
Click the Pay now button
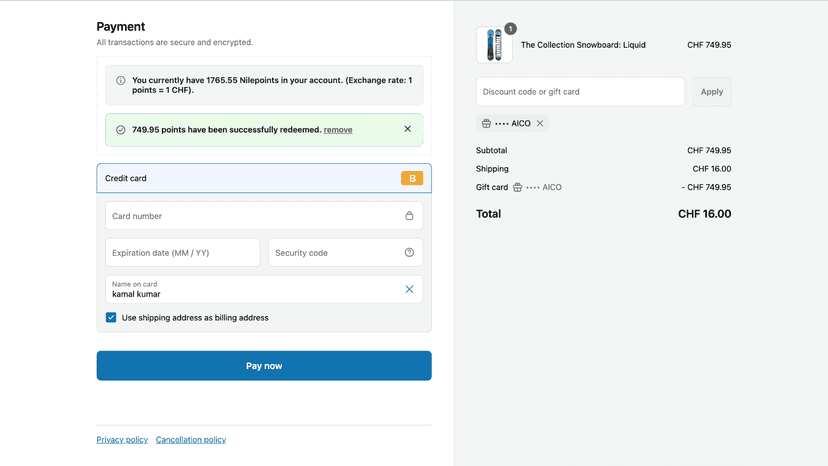[264, 366]
